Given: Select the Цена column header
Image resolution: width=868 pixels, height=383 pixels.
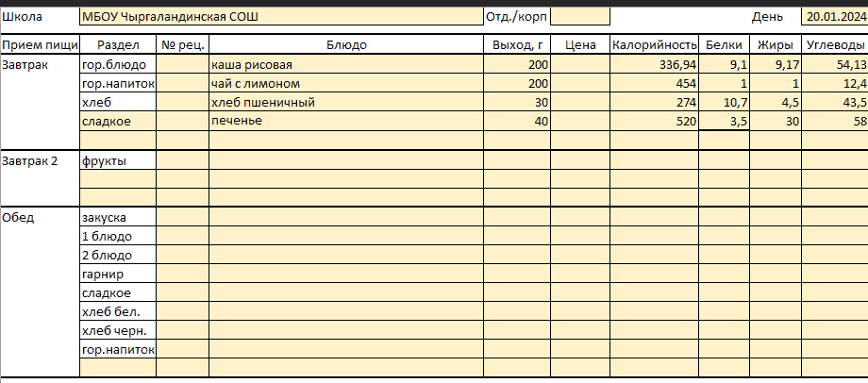Looking at the screenshot, I should [x=579, y=45].
